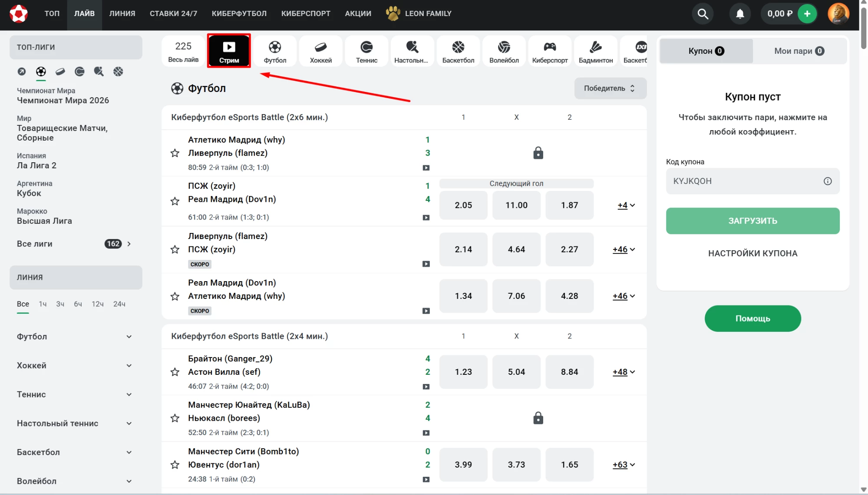Viewport: 868px width, 495px height.
Task: Click the basketball icon under Топ-лиги
Action: coord(118,72)
